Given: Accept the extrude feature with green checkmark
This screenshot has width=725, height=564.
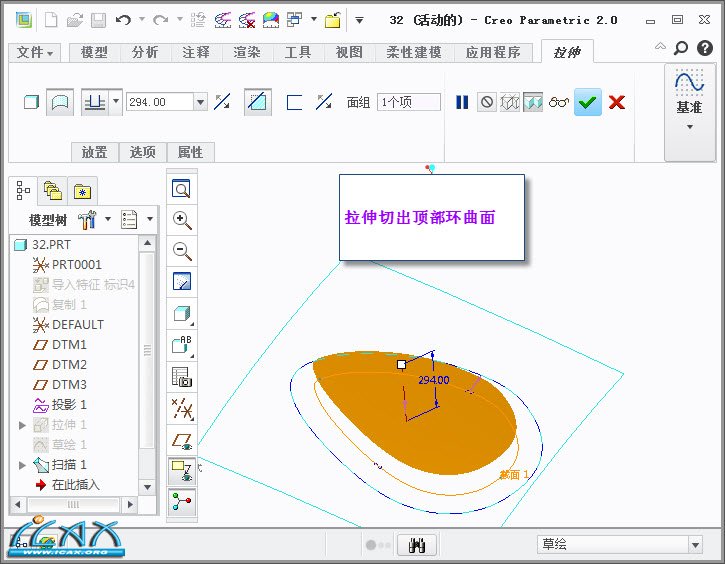Looking at the screenshot, I should [x=588, y=102].
